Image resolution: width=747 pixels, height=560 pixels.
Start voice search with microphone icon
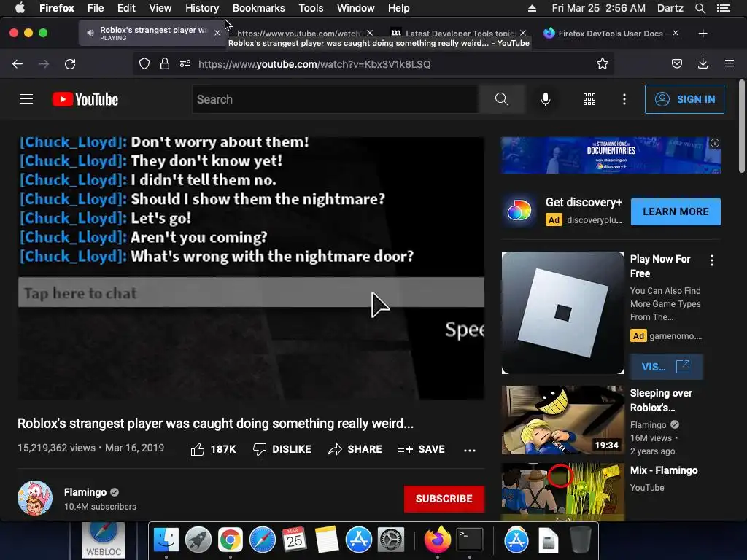point(546,99)
